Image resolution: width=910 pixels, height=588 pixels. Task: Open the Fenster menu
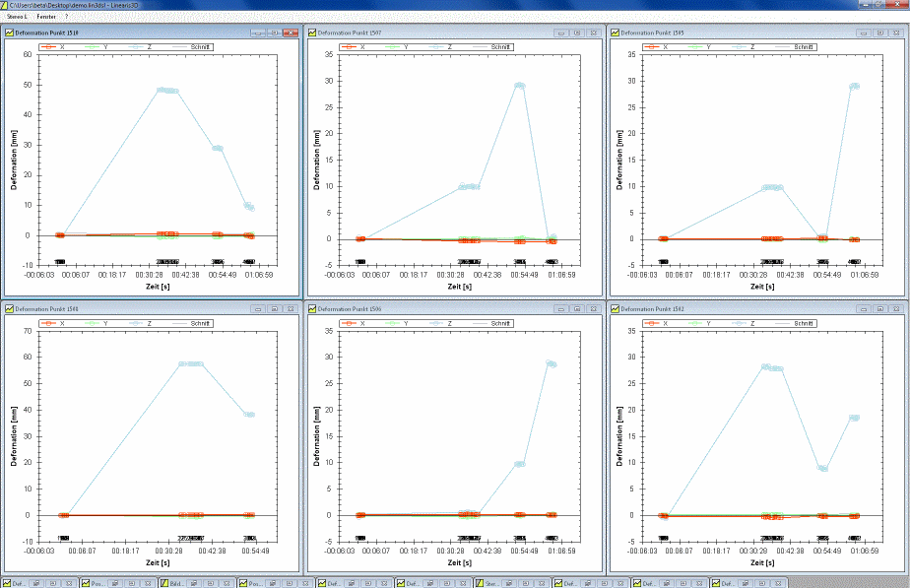(45, 17)
